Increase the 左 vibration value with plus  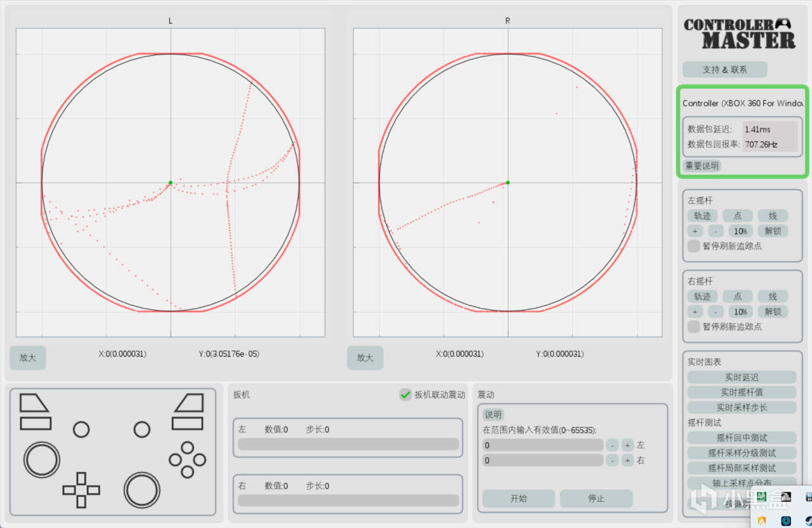pos(627,445)
